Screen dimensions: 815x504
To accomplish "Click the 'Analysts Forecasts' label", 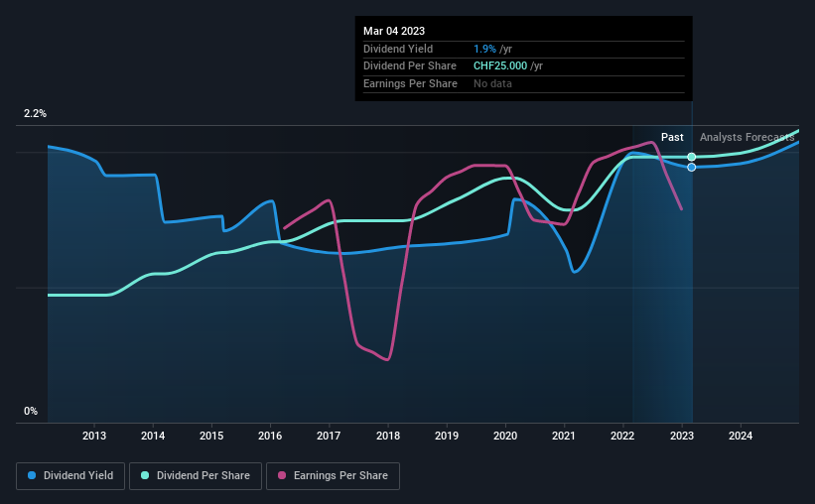I will click(747, 137).
